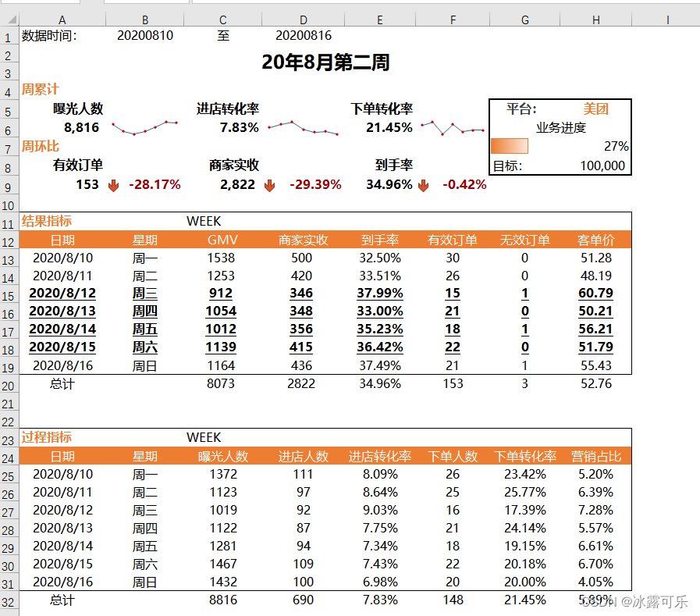Click the end date cell 20200816
This screenshot has width=700, height=616.
(x=303, y=35)
